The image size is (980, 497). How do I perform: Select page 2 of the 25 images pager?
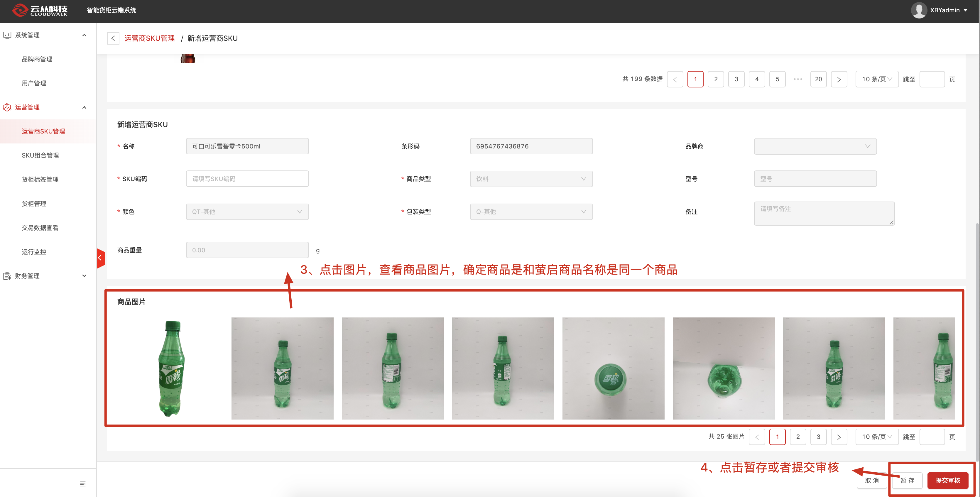(798, 437)
